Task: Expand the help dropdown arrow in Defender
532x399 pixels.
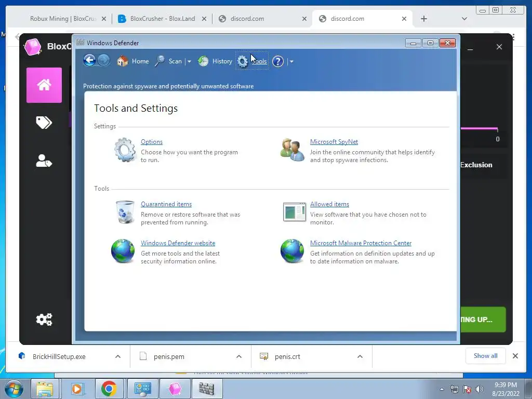Action: pyautogui.click(x=291, y=62)
